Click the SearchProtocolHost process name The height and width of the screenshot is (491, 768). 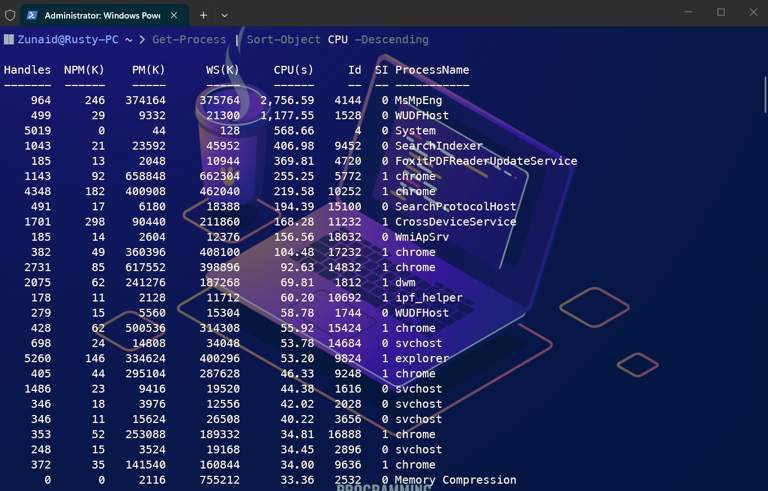tap(456, 207)
